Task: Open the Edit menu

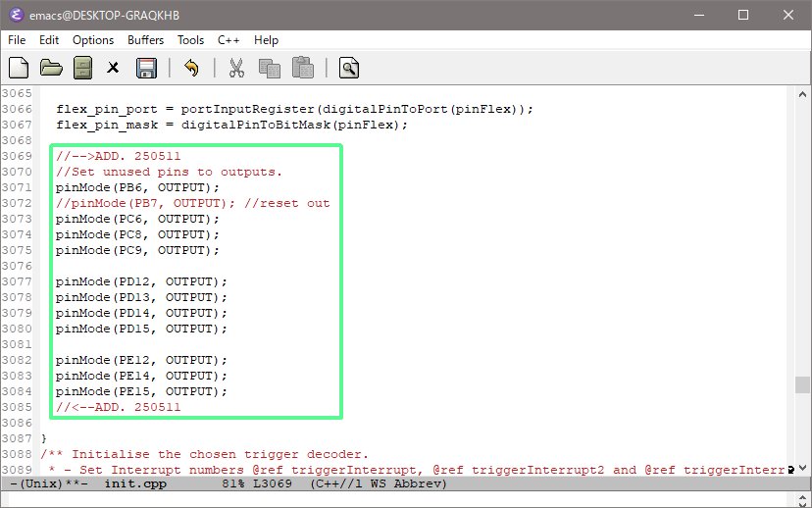Action: coord(49,40)
